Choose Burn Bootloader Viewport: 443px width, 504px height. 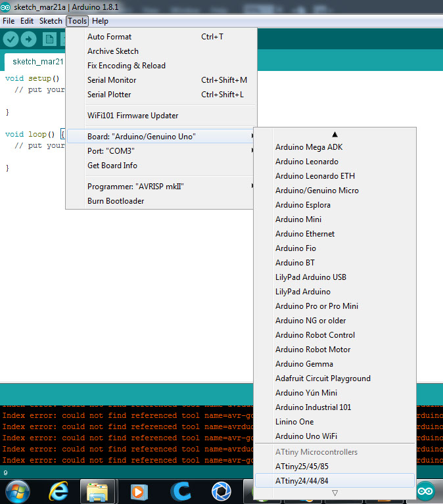(x=160, y=201)
